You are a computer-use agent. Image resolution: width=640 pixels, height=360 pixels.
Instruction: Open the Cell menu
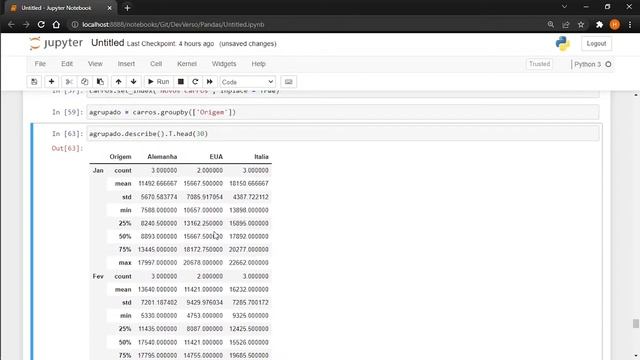click(x=156, y=64)
